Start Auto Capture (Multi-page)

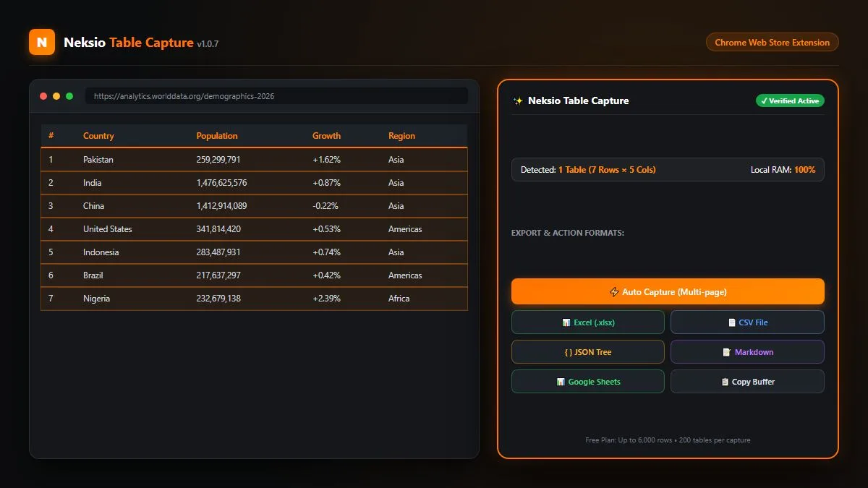pos(668,292)
